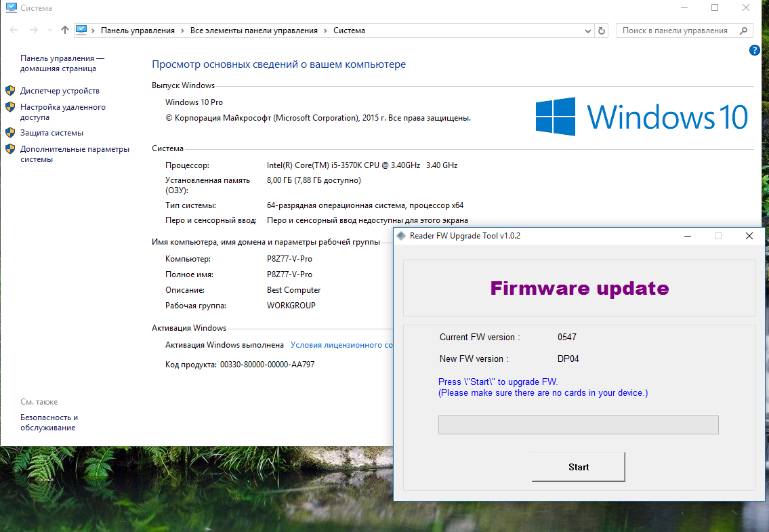The height and width of the screenshot is (532, 769).
Task: Click product code 00330-80000-00000-AA797
Action: (x=267, y=365)
